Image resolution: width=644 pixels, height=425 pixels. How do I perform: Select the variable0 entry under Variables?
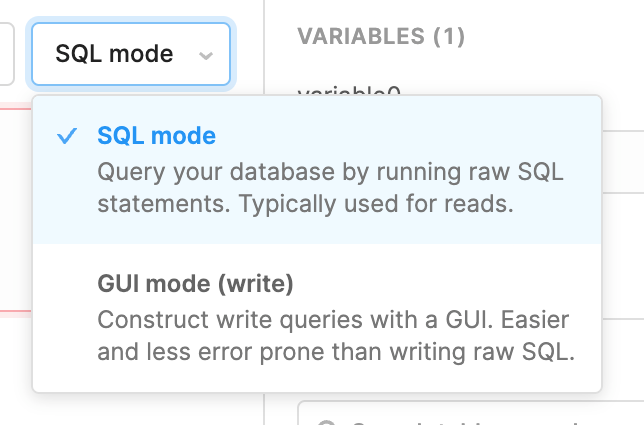(x=349, y=90)
